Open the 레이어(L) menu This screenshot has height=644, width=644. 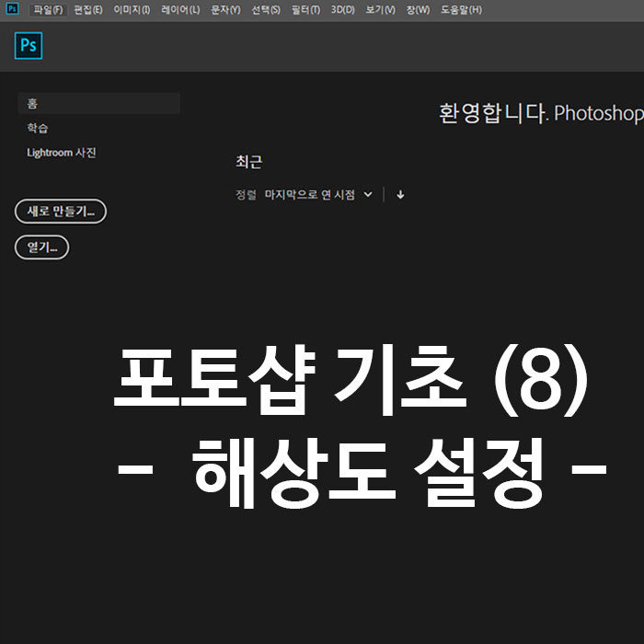click(180, 10)
